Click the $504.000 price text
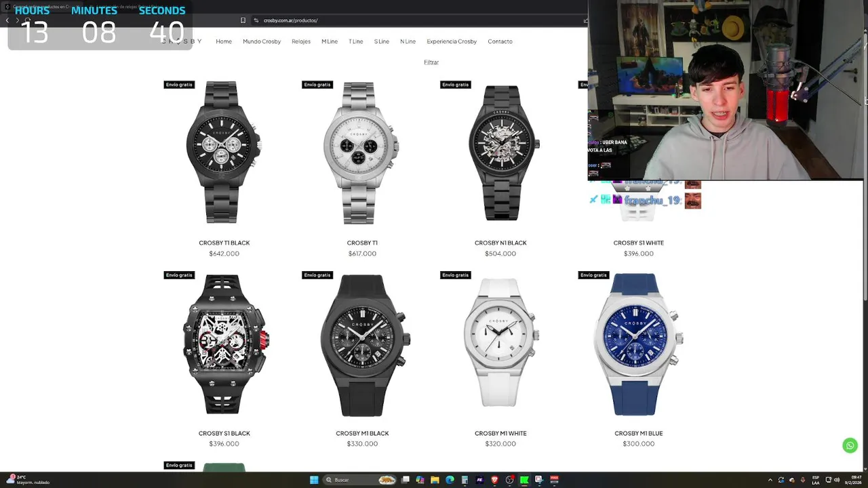This screenshot has width=868, height=488. [500, 253]
